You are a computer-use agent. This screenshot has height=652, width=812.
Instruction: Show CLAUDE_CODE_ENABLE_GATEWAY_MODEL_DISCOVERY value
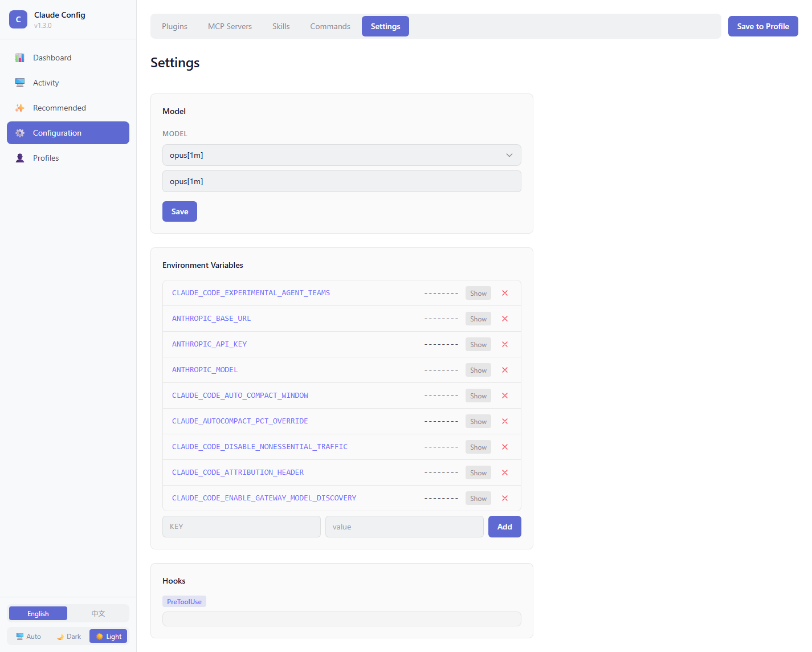[x=478, y=498]
